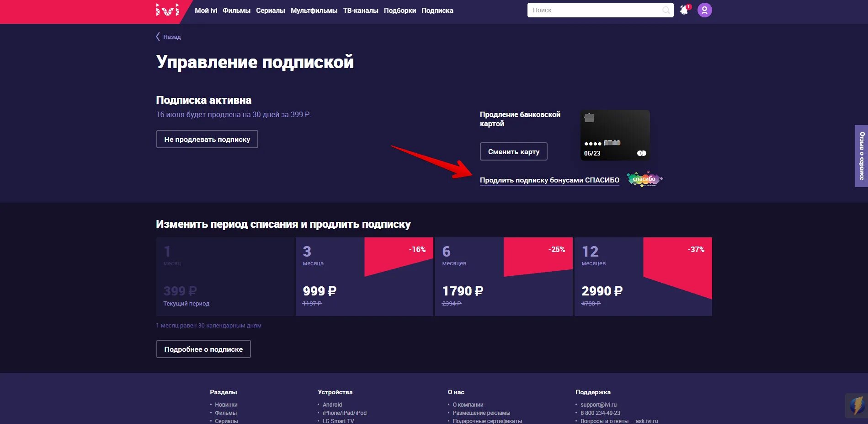Open footer link Подарочные сертификаты
The height and width of the screenshot is (424, 868).
487,421
